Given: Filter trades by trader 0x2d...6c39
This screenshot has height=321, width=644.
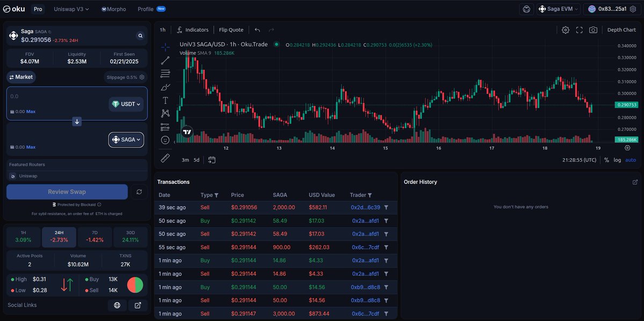Looking at the screenshot, I should click(x=386, y=208).
